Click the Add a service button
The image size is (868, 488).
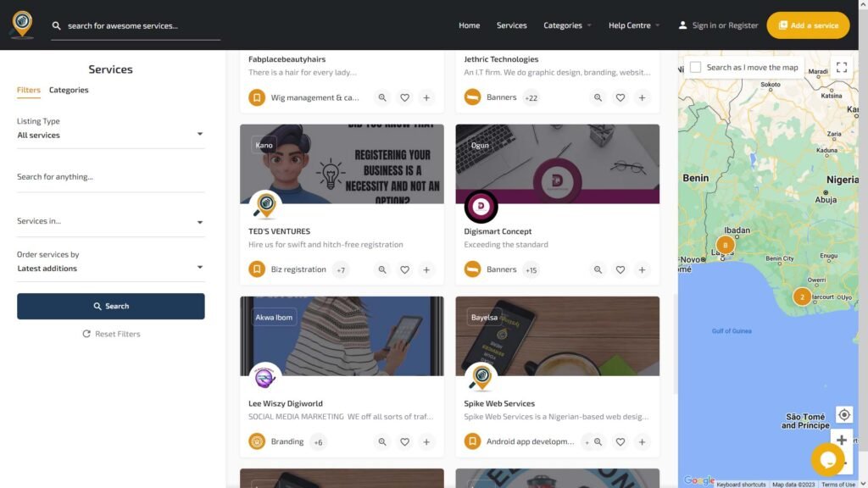coord(807,25)
